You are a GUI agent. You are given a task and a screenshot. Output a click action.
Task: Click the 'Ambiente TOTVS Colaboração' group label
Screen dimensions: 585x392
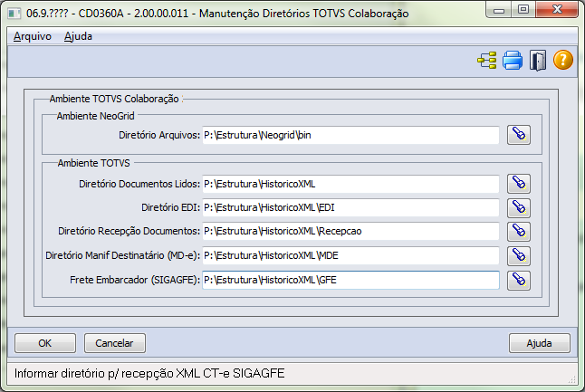coord(114,99)
